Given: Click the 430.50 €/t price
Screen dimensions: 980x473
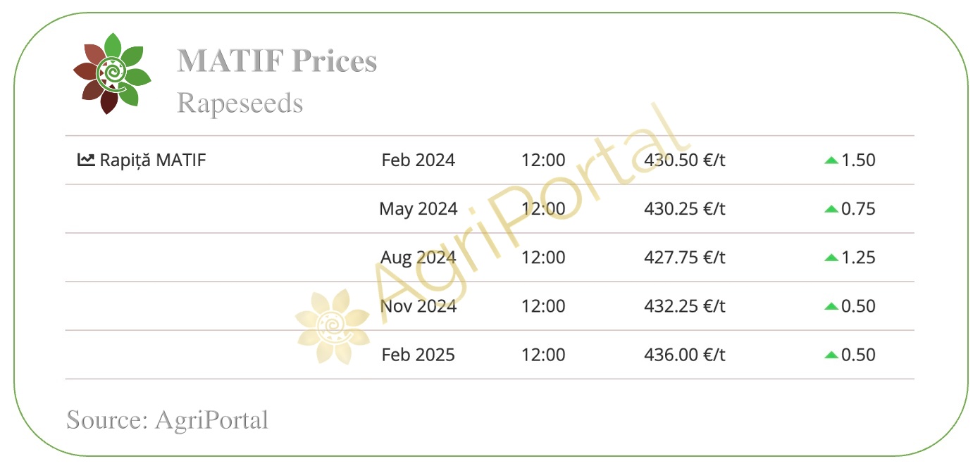Looking at the screenshot, I should pos(685,160).
